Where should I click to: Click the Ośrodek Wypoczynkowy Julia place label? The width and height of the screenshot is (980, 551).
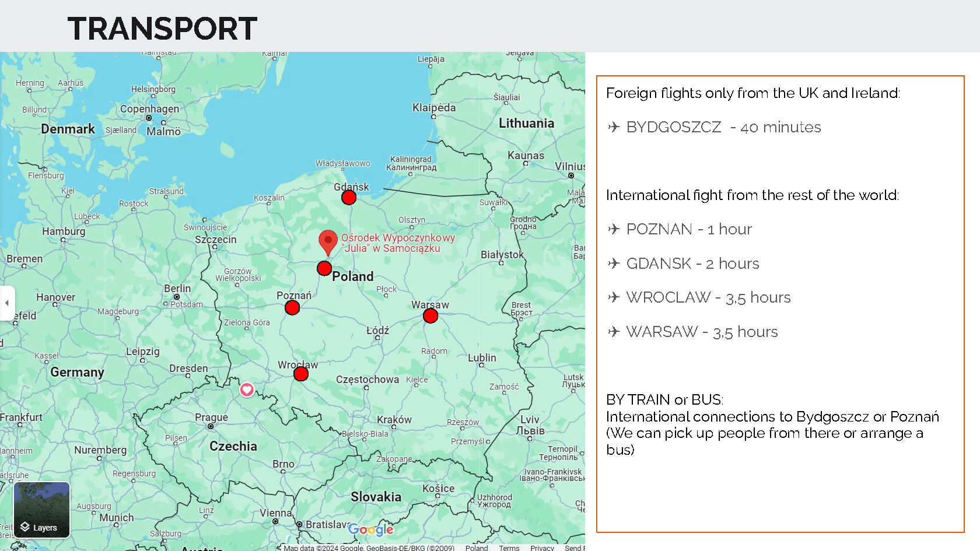point(398,243)
